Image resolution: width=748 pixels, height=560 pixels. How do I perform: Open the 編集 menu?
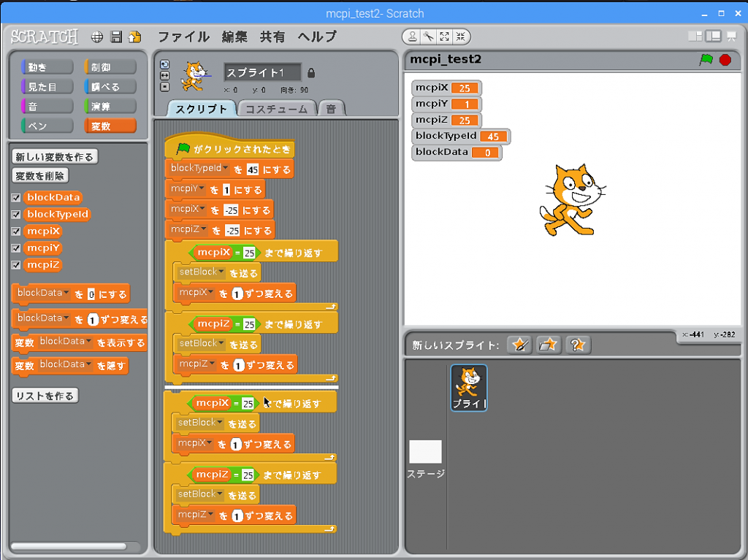234,37
